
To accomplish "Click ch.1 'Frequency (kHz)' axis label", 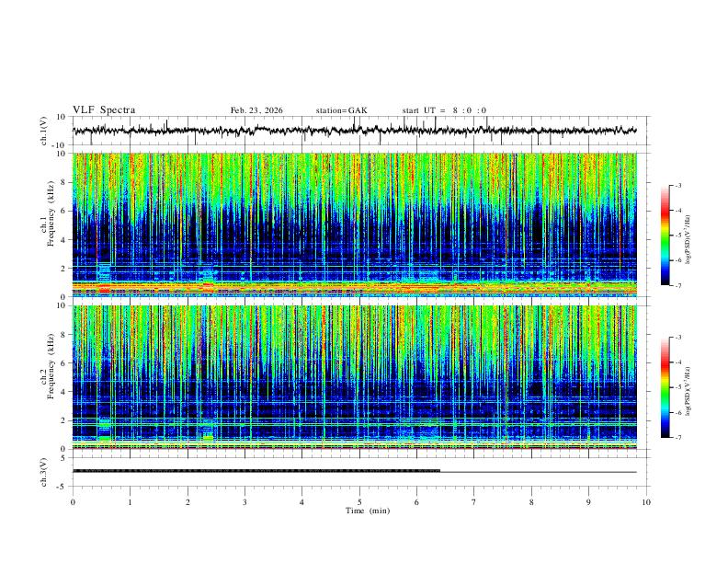I will (51, 213).
